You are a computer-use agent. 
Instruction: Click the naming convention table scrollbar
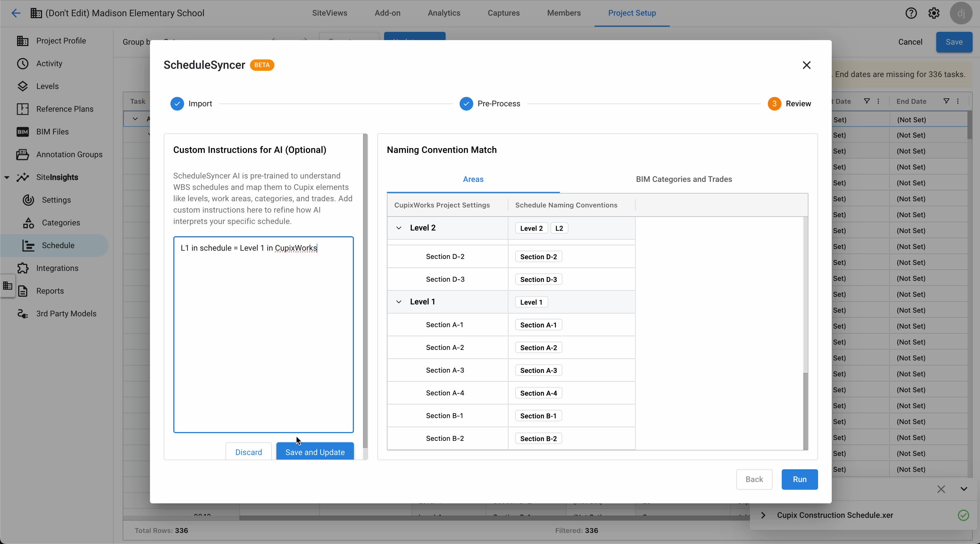pos(805,411)
